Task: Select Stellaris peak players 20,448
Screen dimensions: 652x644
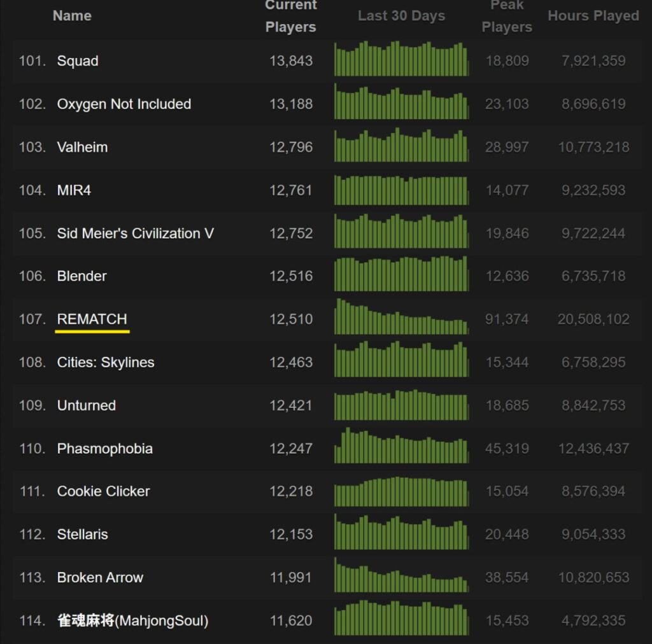Action: coord(507,535)
